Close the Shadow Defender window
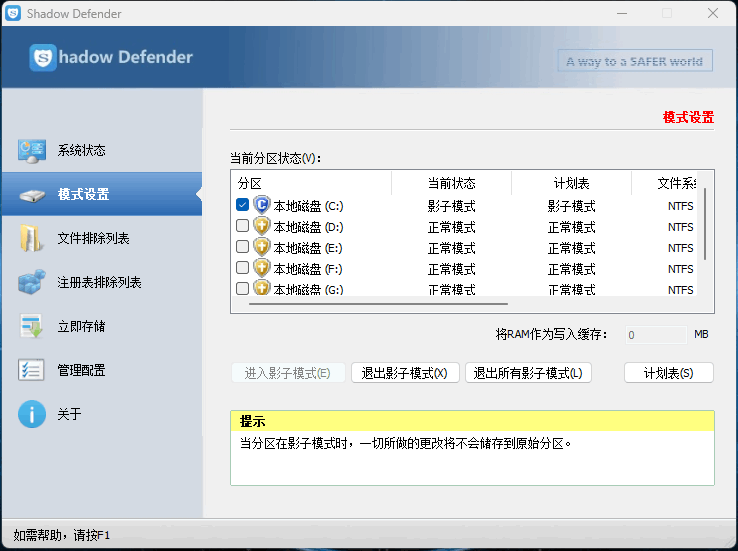This screenshot has width=738, height=551. [713, 13]
